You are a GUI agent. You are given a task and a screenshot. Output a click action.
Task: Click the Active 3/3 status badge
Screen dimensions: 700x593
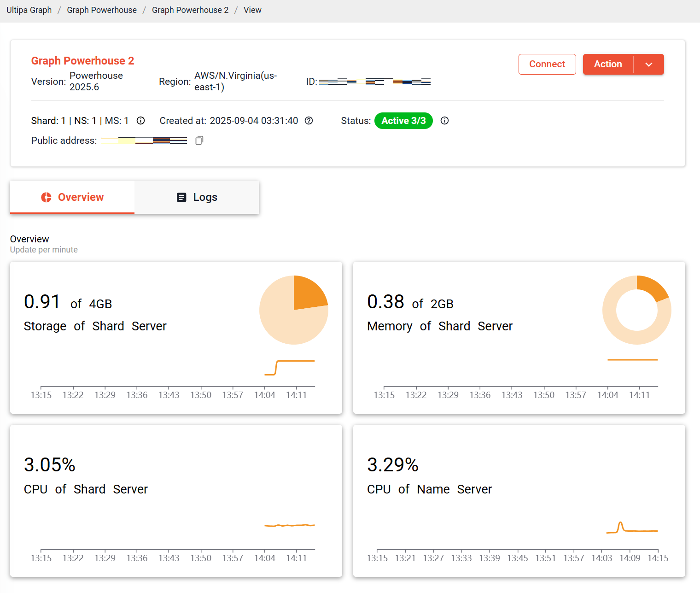[x=403, y=121]
